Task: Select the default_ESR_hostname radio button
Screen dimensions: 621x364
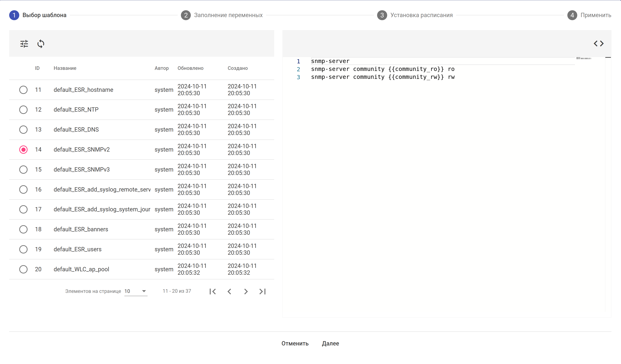Action: (23, 90)
